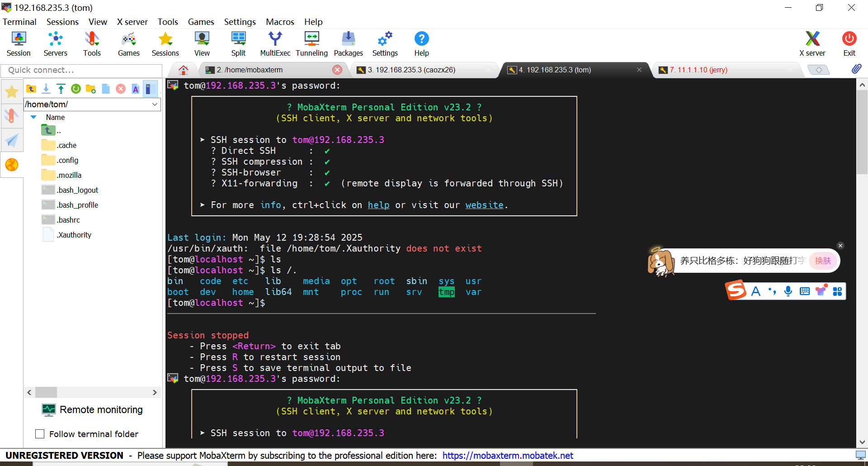Image resolution: width=868 pixels, height=466 pixels.
Task: Open the Tools toolbar icon
Action: [x=92, y=44]
